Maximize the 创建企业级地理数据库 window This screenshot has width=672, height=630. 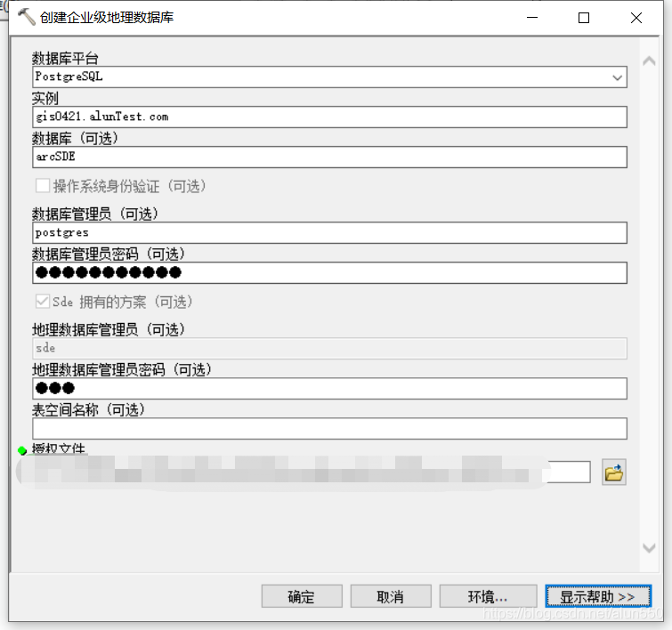[x=584, y=18]
